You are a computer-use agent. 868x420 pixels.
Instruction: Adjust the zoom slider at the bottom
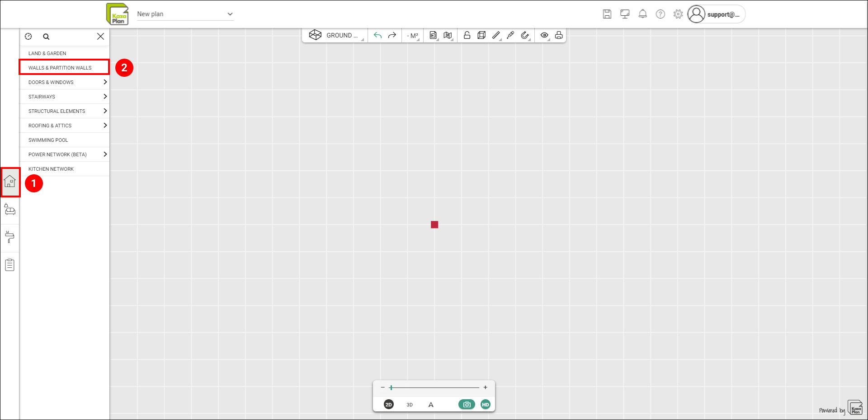pyautogui.click(x=434, y=387)
